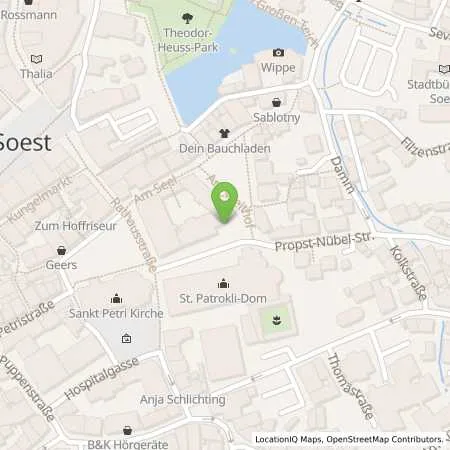Click the green location pin marker
Screen dimensions: 450x450
[x=225, y=202]
